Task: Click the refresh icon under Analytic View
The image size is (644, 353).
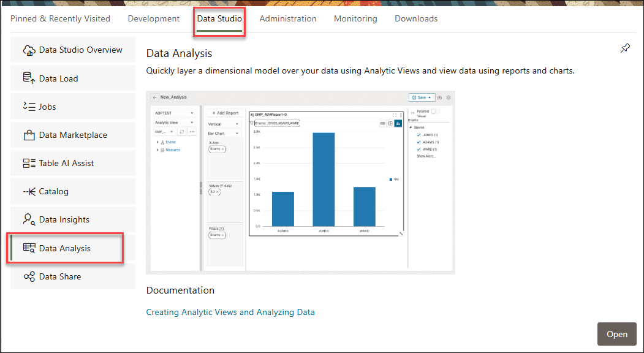Action: [182, 132]
